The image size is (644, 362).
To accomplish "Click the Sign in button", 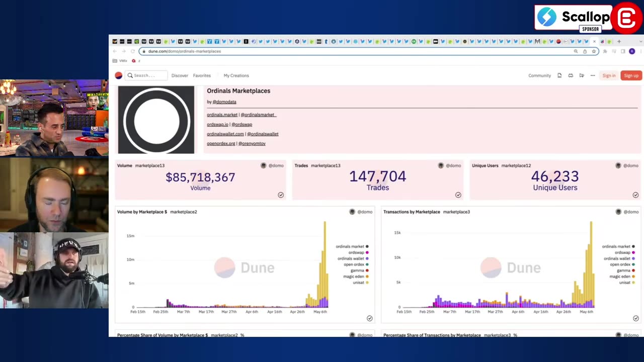I will point(609,75).
